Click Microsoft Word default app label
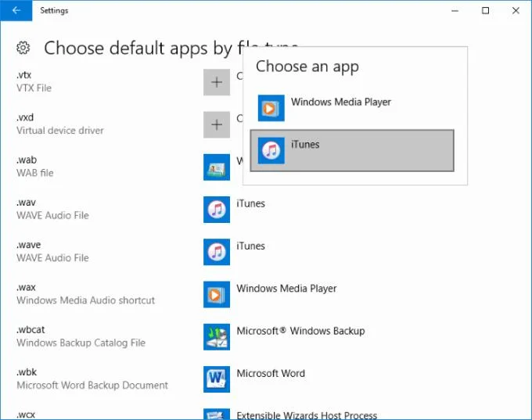The height and width of the screenshot is (420, 532). [x=271, y=374]
